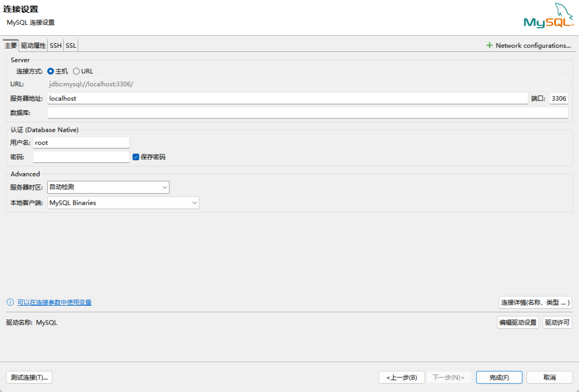The height and width of the screenshot is (392, 579).
Task: Focus the 服务器地址 localhost field
Action: click(x=288, y=99)
